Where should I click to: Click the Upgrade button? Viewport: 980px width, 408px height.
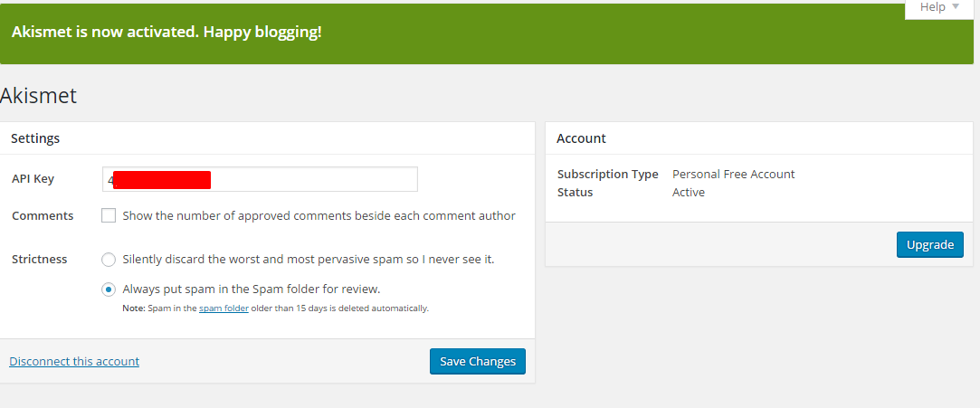click(x=929, y=244)
